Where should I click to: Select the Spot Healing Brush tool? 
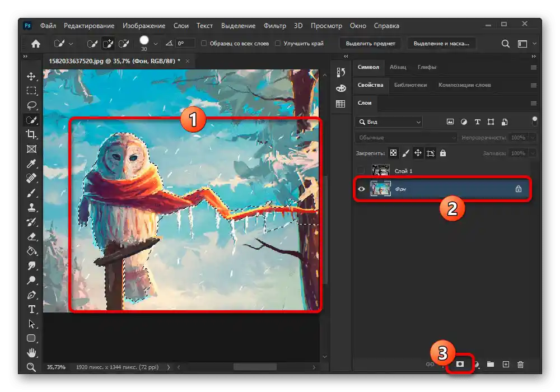coord(31,178)
